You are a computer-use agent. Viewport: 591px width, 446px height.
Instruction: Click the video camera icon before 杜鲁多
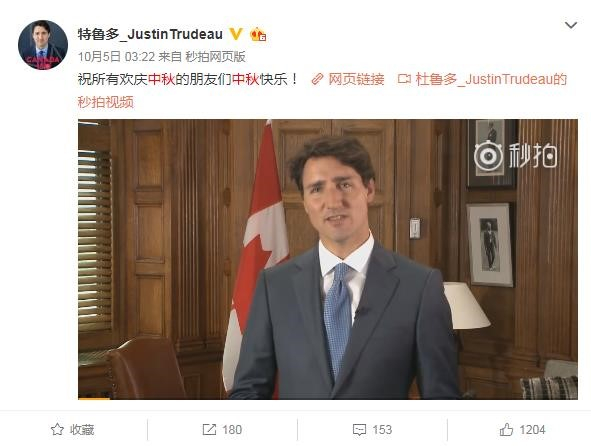tap(404, 79)
